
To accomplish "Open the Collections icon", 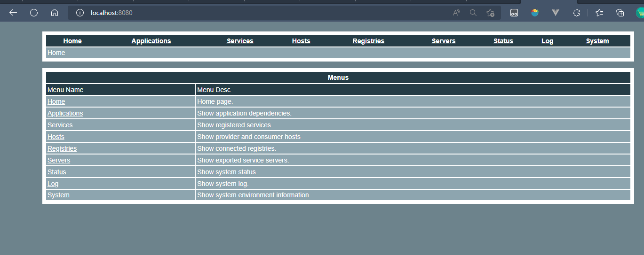I will click(620, 13).
